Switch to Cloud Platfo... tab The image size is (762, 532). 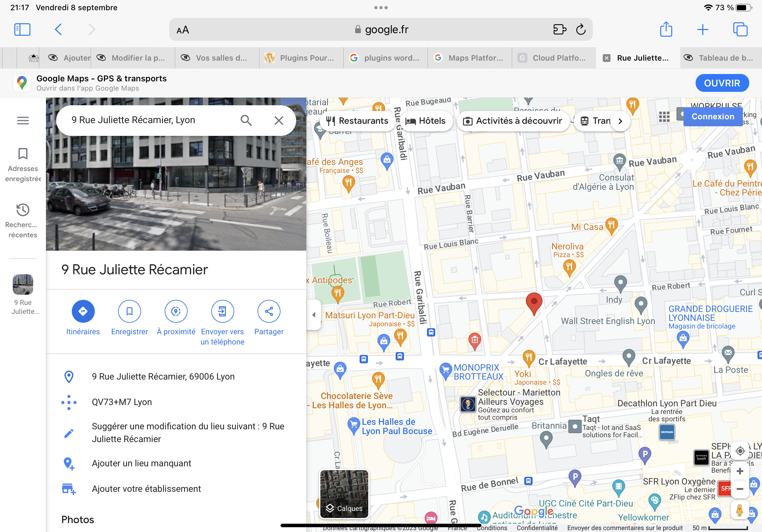554,58
